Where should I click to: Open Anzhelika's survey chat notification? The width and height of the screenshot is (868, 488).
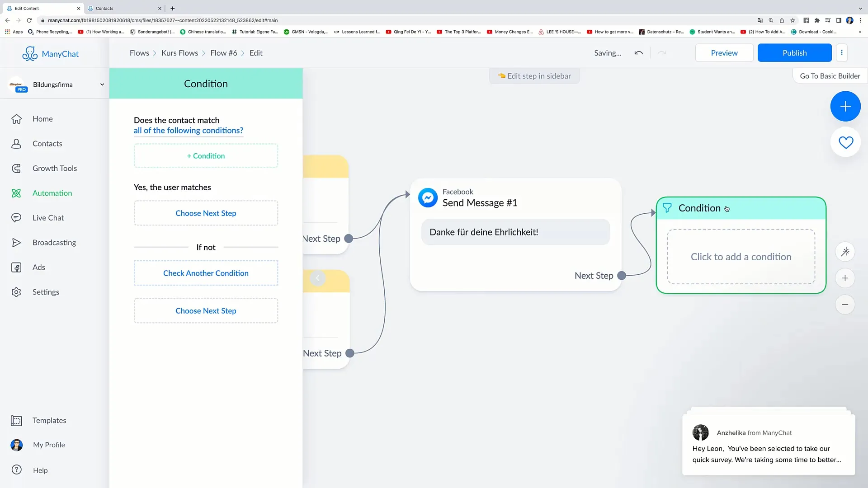pyautogui.click(x=769, y=445)
